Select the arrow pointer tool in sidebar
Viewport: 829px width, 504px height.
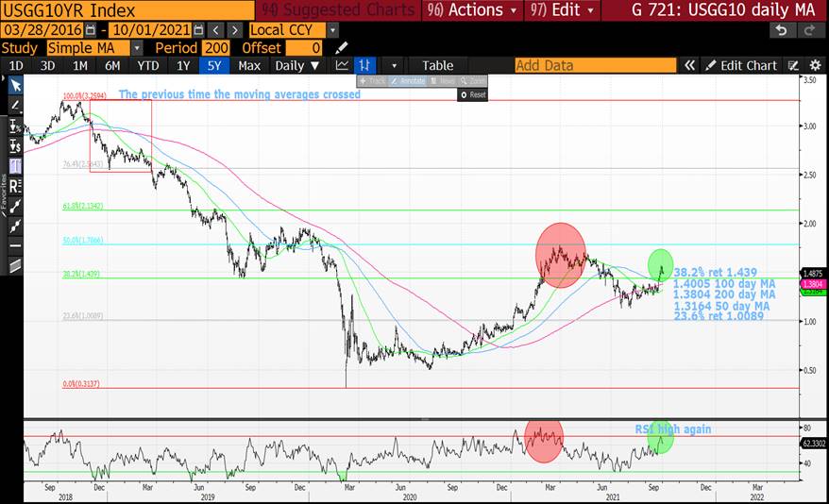coord(15,85)
